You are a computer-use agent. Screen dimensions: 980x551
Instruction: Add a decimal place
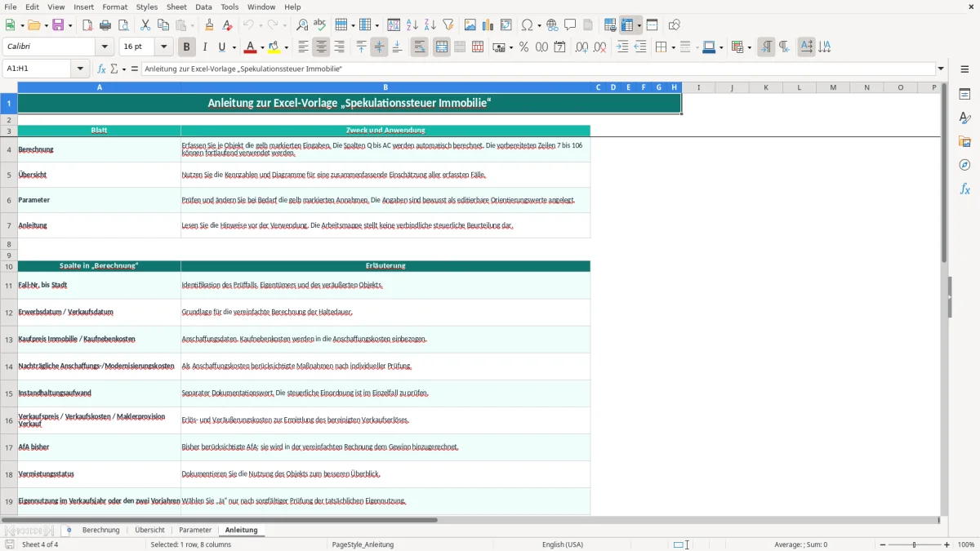tap(581, 47)
